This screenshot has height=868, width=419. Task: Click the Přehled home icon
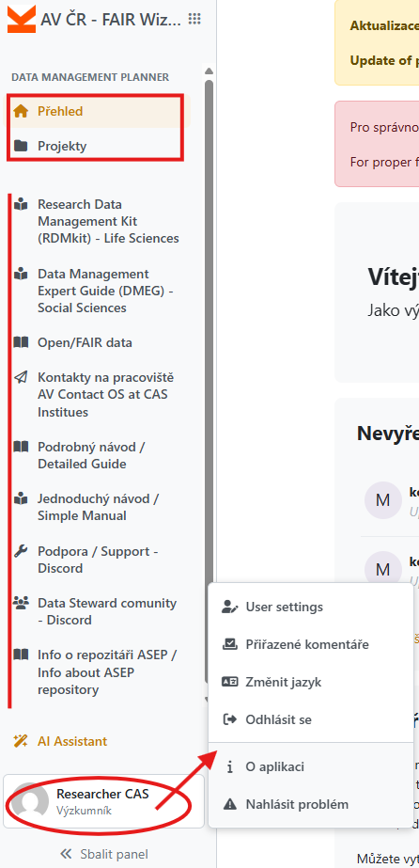click(x=21, y=111)
